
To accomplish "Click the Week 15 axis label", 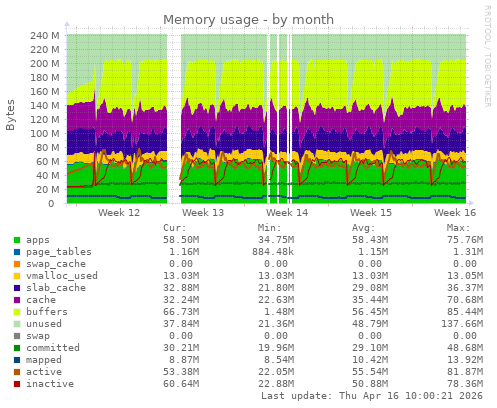I will [371, 213].
